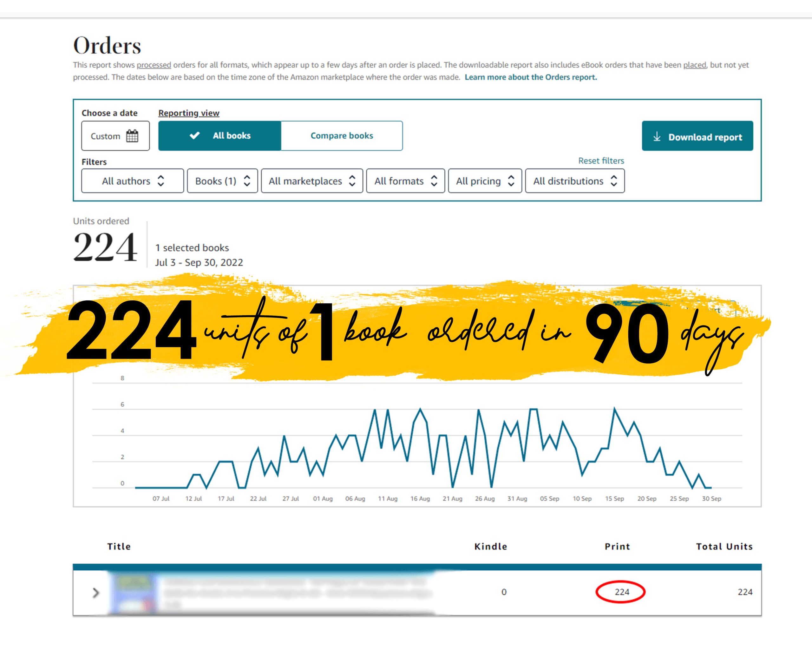Click the blurred book cover thumbnail
Image resolution: width=812 pixels, height=657 pixels.
coord(133,593)
